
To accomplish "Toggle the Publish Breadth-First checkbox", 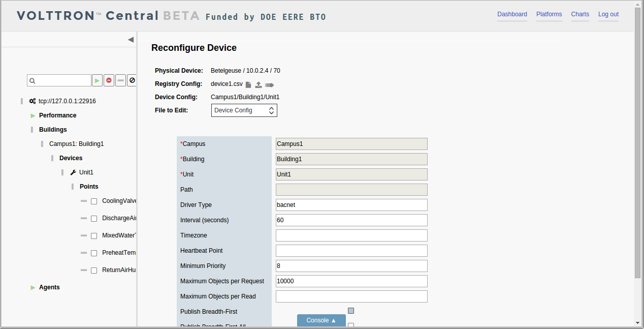I will [x=351, y=311].
